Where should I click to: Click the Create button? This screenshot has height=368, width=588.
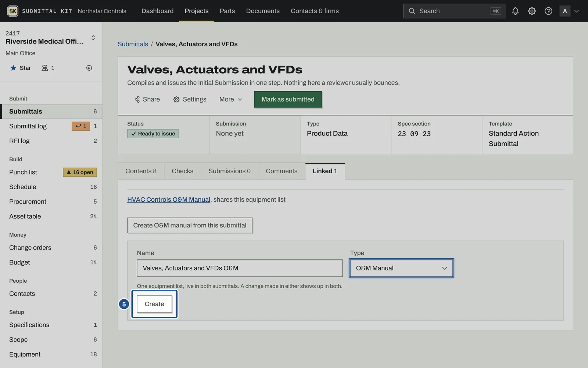pos(154,304)
